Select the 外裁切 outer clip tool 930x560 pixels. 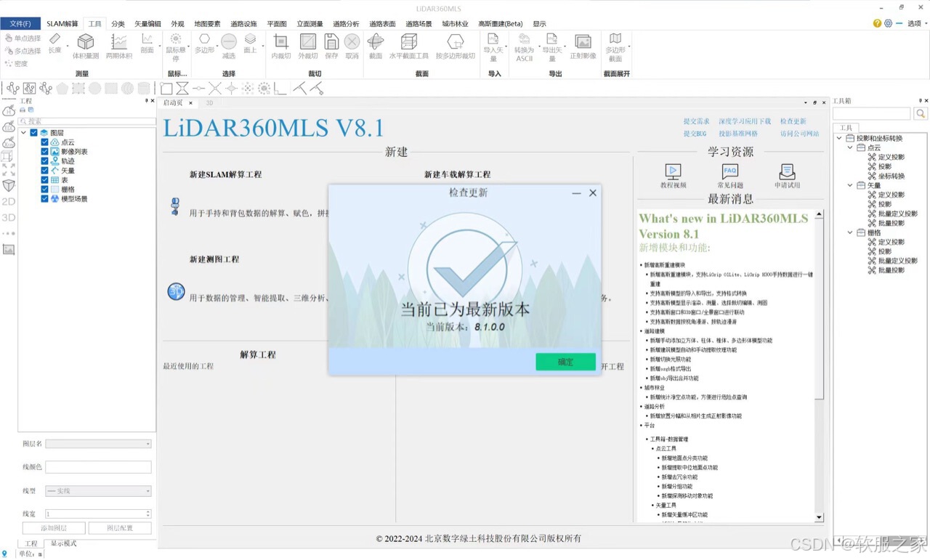(308, 46)
